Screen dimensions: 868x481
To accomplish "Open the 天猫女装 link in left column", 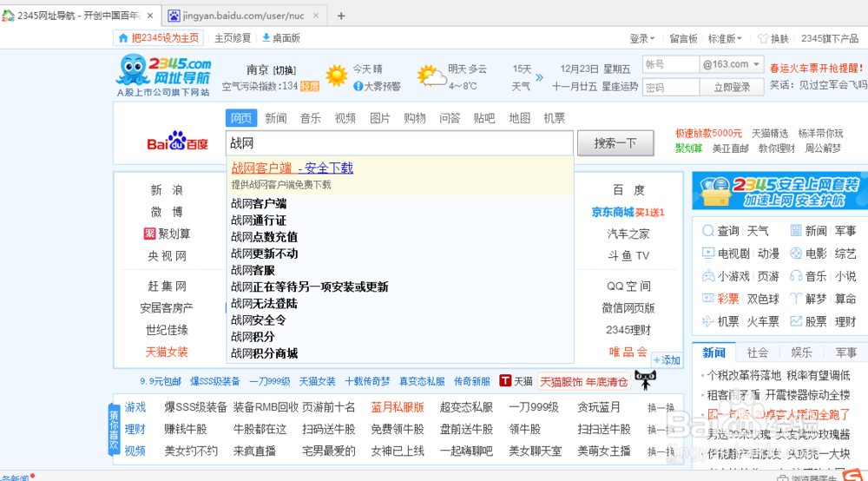I will coord(167,352).
